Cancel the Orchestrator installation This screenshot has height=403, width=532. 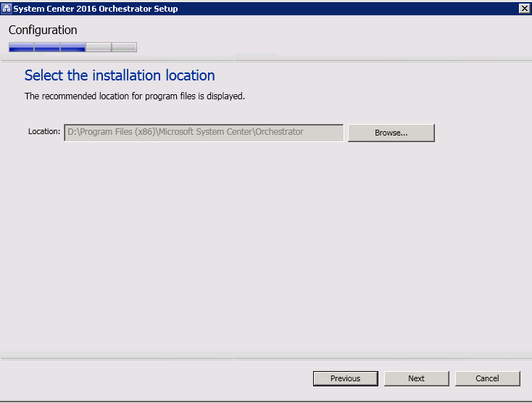point(487,378)
